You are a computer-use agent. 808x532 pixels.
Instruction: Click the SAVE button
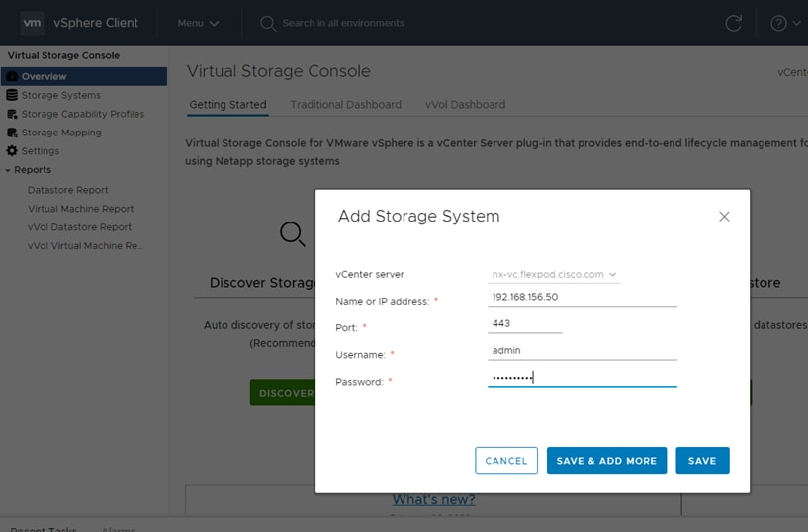[x=702, y=461]
